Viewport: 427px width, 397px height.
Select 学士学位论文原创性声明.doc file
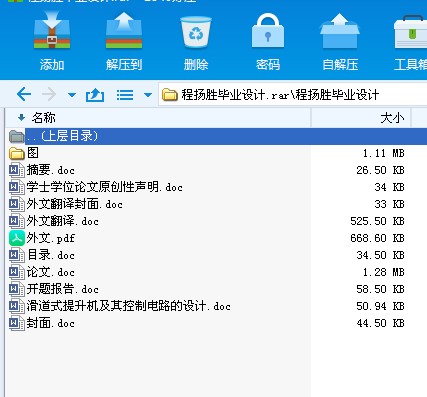[x=105, y=187]
